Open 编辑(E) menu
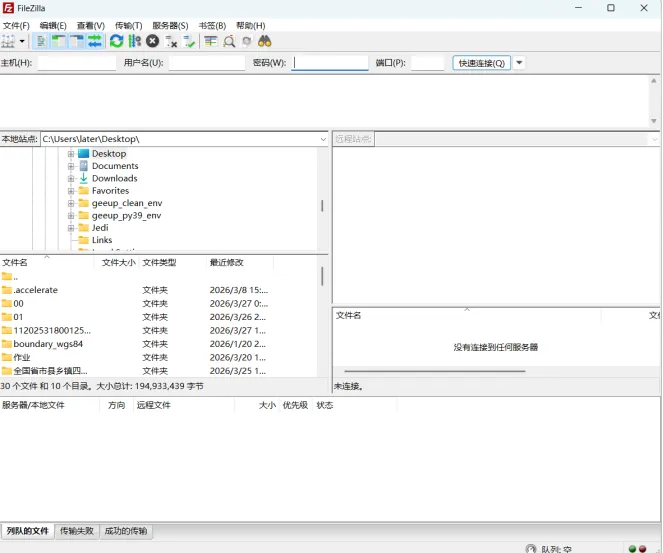This screenshot has height=553, width=663. [53, 26]
